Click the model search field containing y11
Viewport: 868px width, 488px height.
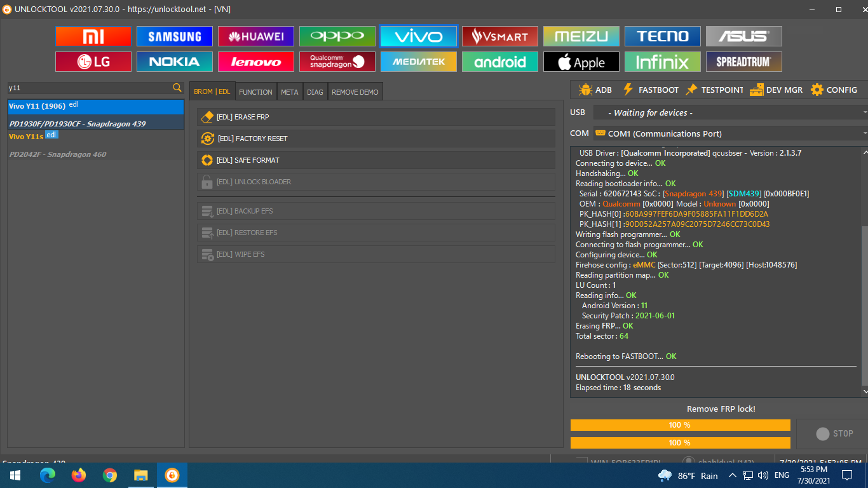click(x=89, y=88)
